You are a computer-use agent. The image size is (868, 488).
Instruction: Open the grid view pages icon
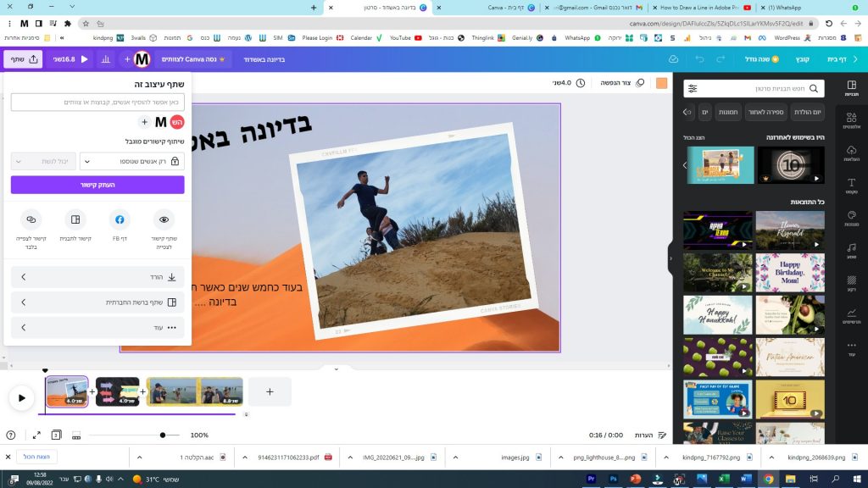tap(57, 435)
